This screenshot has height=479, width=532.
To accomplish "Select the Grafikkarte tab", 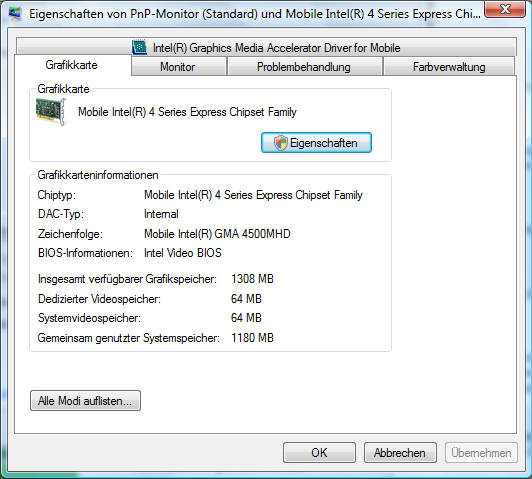I will pyautogui.click(x=72, y=65).
